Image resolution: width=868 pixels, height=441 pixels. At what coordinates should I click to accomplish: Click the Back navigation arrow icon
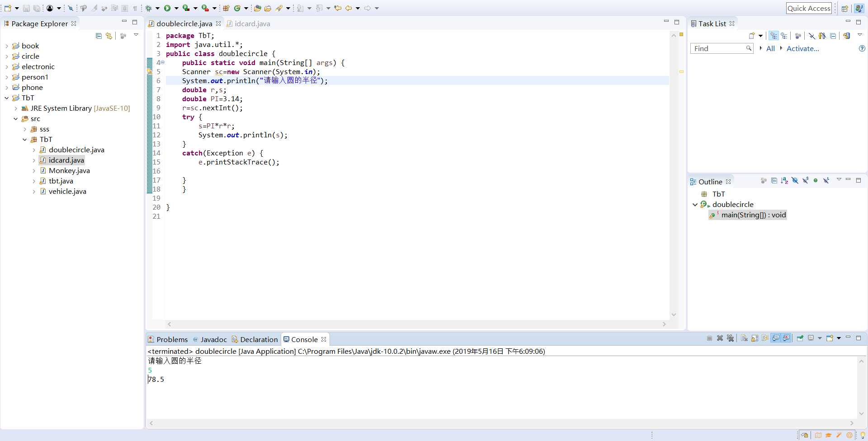pos(349,8)
